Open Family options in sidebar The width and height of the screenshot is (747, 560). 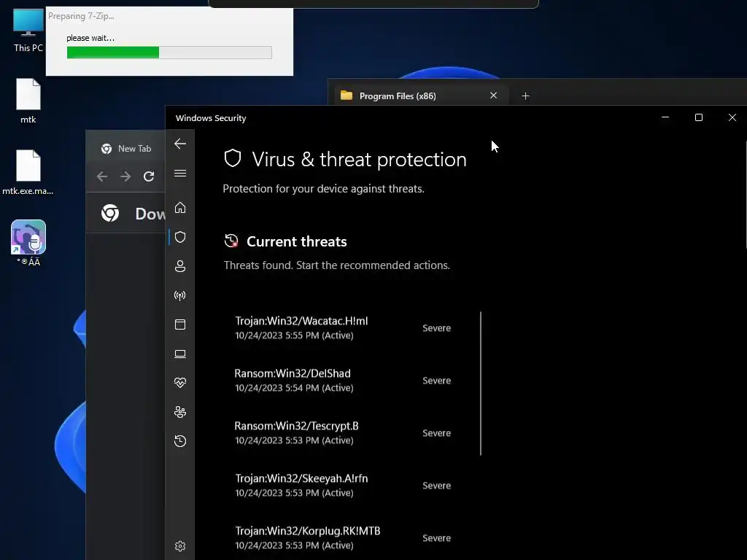[180, 412]
